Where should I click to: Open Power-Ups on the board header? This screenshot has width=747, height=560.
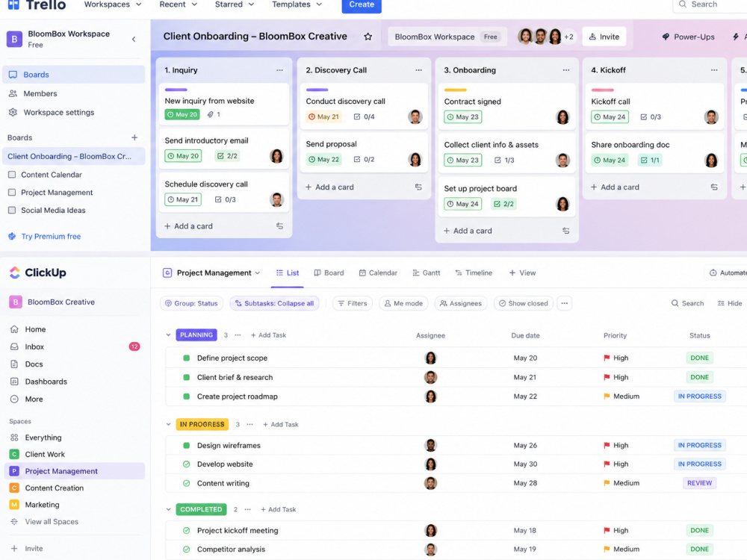[x=688, y=37]
